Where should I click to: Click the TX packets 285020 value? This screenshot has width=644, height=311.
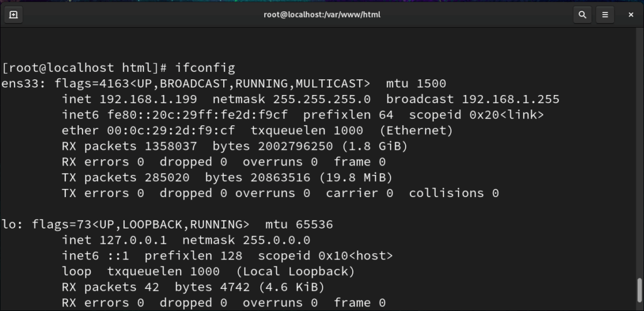point(167,178)
